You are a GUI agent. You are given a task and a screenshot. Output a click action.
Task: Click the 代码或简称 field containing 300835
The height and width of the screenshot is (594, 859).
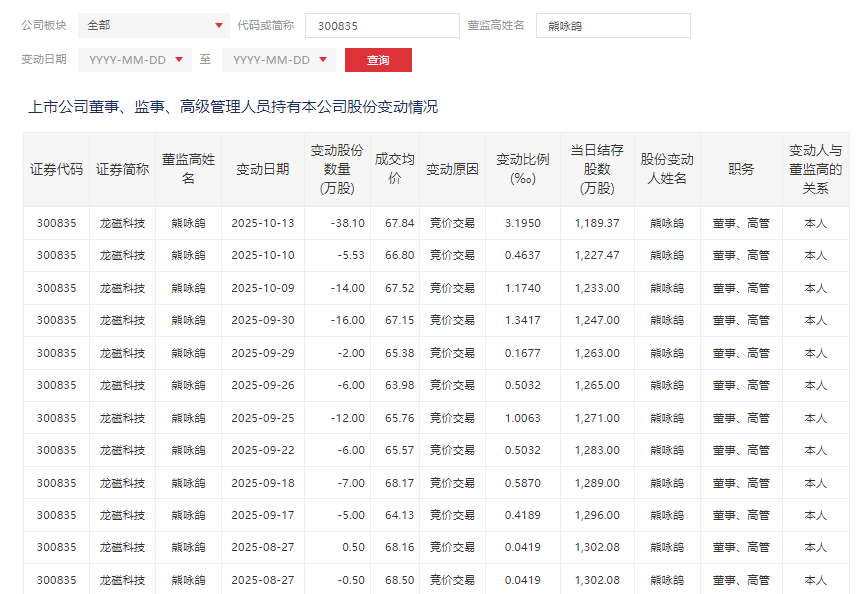[380, 24]
